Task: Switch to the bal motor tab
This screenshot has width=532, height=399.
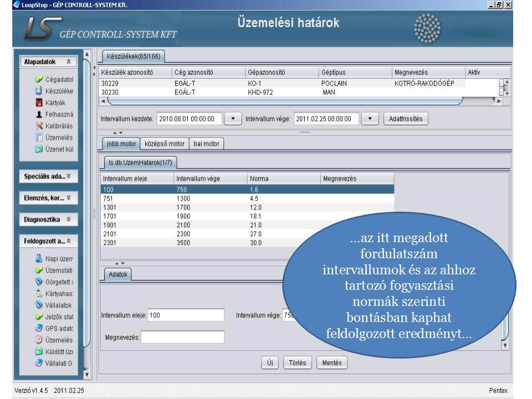Action: point(206,144)
